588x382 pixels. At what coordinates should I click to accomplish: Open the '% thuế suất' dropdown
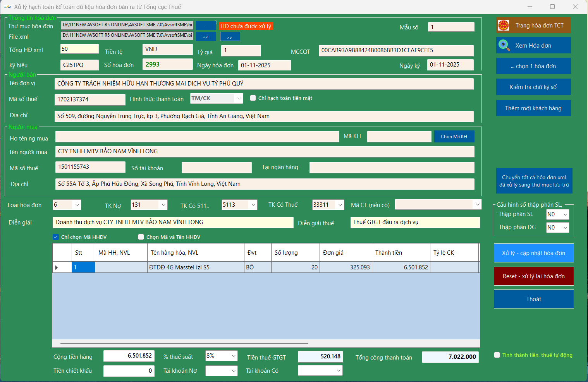234,356
